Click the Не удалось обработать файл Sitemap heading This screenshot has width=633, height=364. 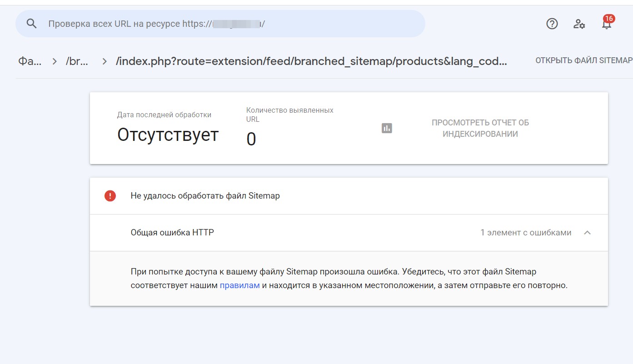205,196
